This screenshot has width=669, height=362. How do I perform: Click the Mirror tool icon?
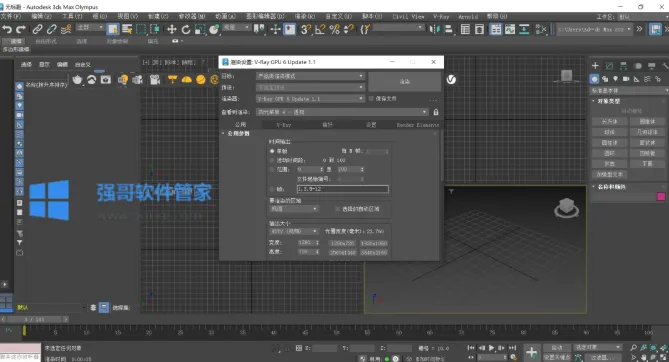point(434,29)
